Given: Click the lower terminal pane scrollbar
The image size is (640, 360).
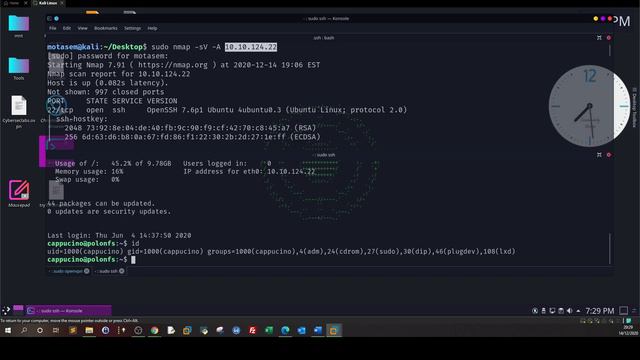Looking at the screenshot, I should pos(610,249).
